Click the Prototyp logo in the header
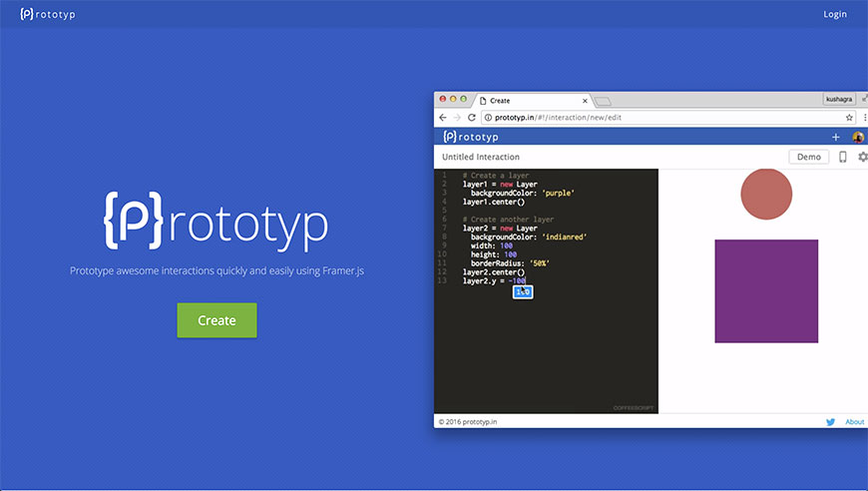Image resolution: width=868 pixels, height=491 pixels. point(47,14)
